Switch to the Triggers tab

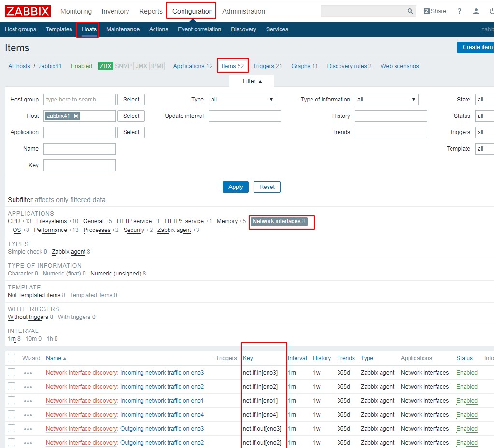pos(263,66)
